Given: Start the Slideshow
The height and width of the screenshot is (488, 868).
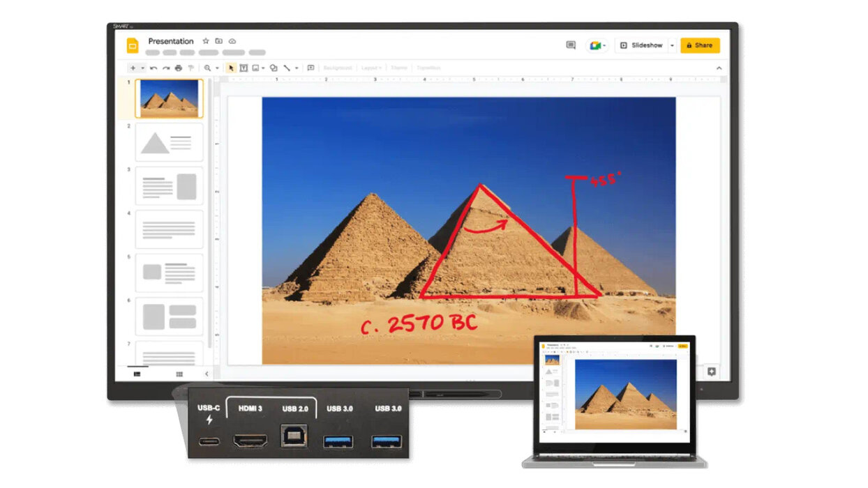Looking at the screenshot, I should click(641, 45).
